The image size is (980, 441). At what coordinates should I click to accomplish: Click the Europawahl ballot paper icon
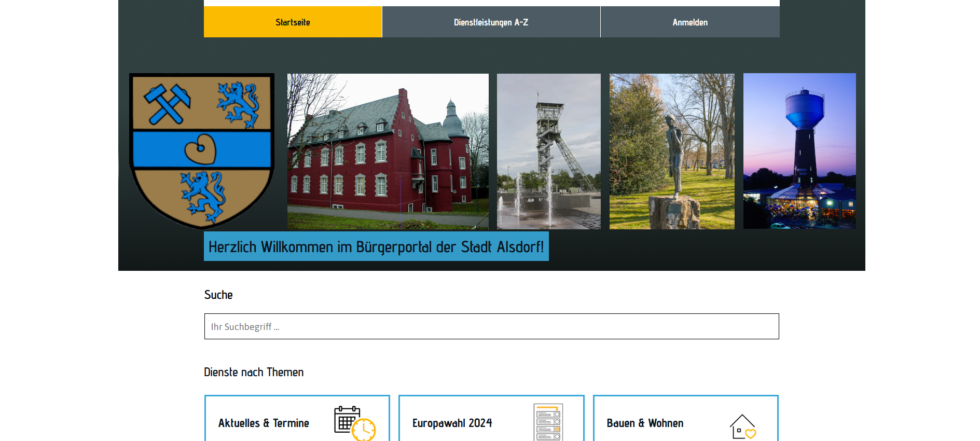[x=548, y=423]
